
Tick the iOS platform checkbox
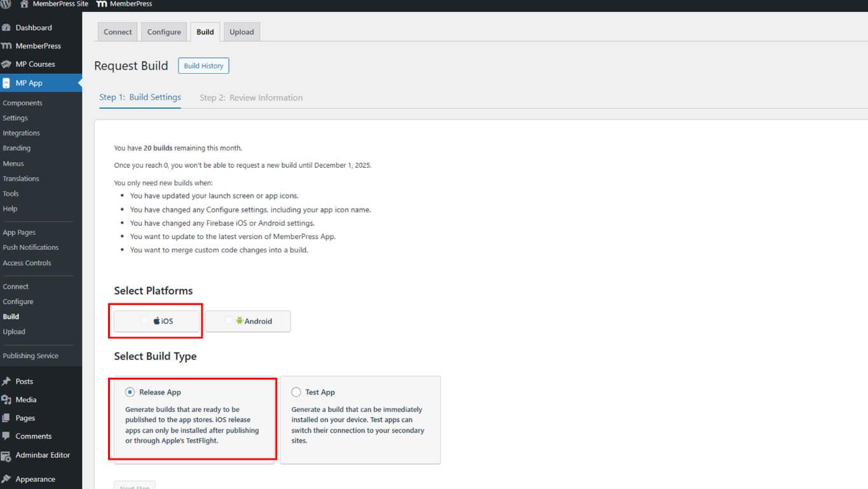pyautogui.click(x=146, y=321)
